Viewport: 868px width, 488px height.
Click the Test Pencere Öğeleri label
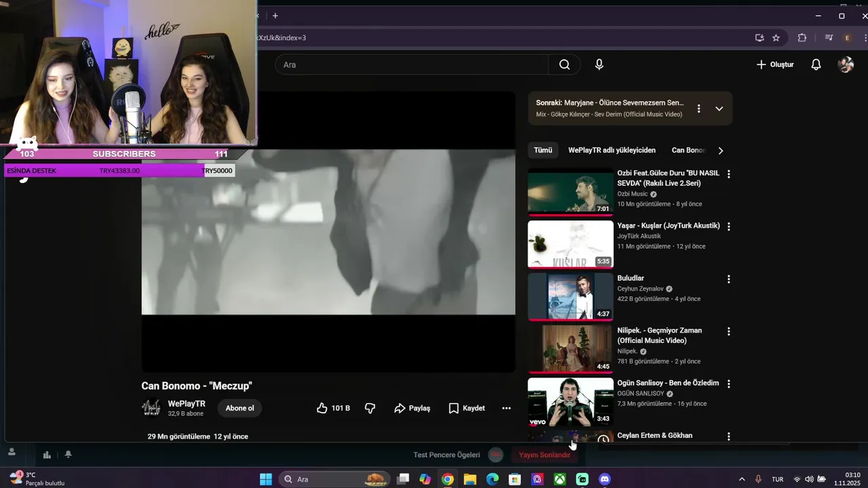pyautogui.click(x=446, y=455)
